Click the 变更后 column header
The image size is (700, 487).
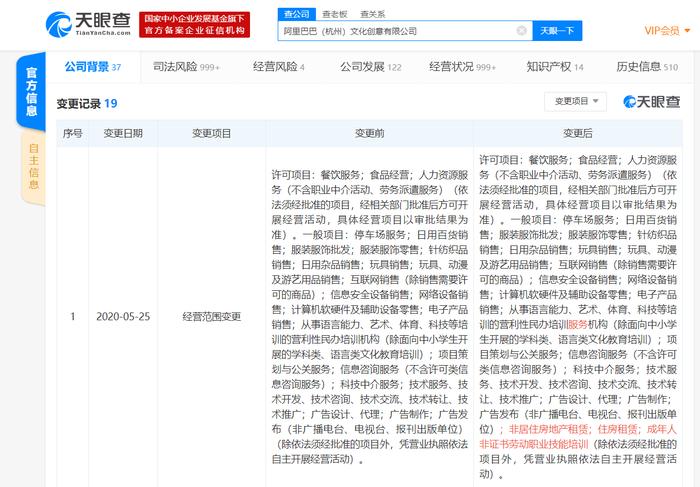click(578, 133)
